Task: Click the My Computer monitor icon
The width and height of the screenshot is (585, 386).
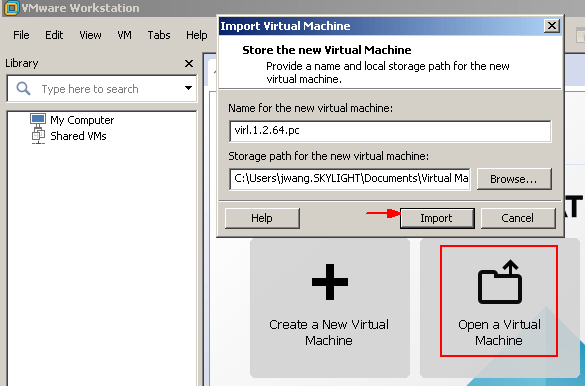Action: click(38, 119)
